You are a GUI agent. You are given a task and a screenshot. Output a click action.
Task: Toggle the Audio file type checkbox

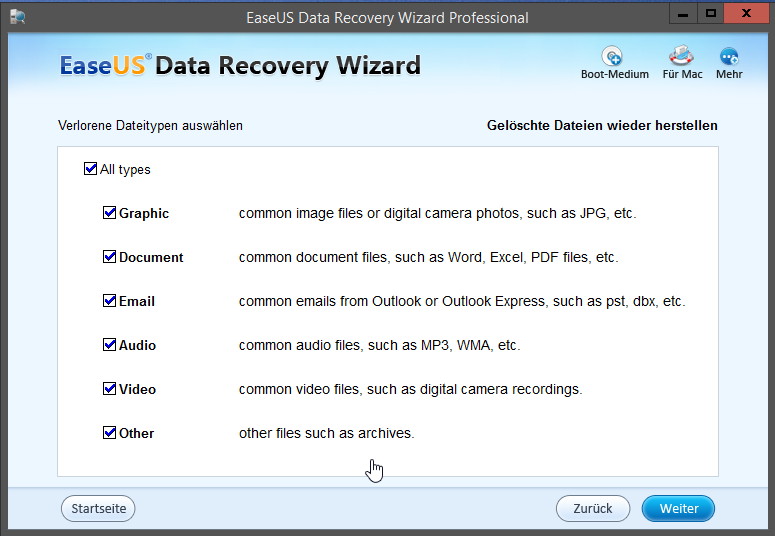109,345
